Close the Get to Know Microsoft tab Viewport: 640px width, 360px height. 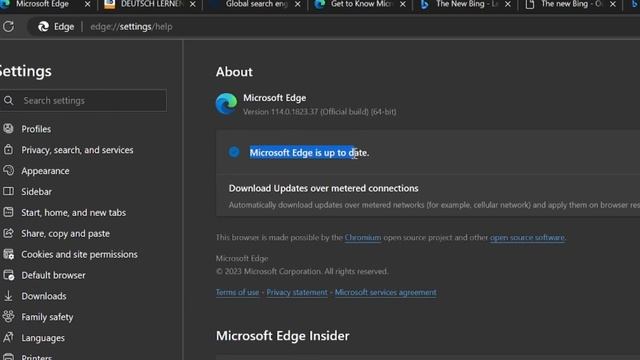point(403,4)
